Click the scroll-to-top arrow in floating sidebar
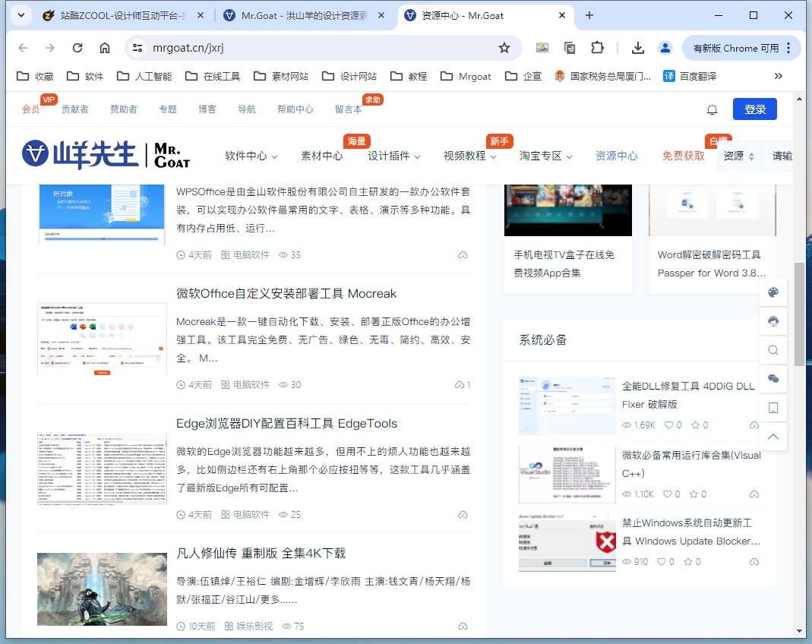 773,437
